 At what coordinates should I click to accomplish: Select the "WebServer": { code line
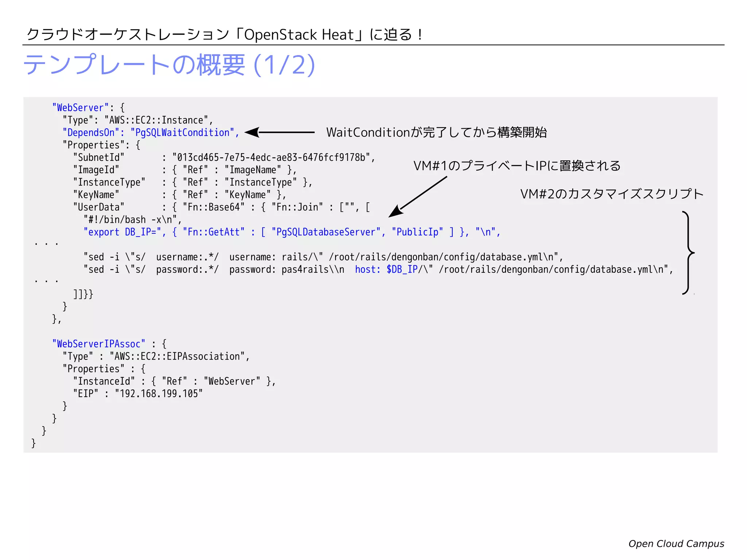pos(88,108)
